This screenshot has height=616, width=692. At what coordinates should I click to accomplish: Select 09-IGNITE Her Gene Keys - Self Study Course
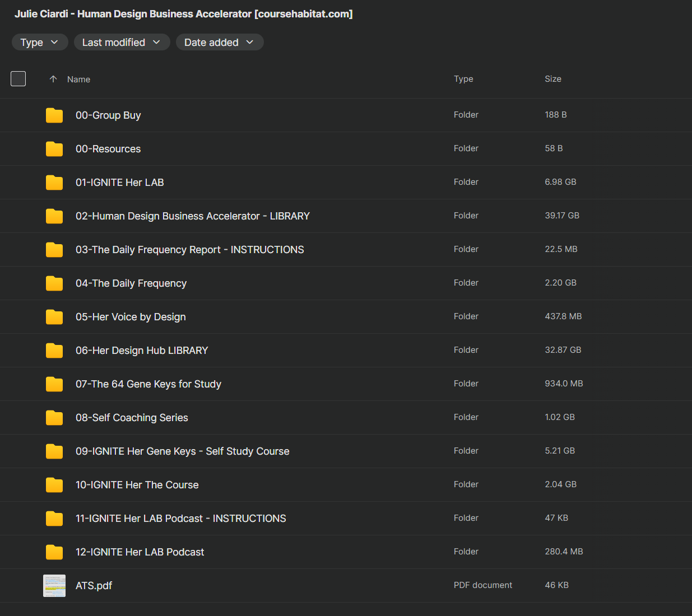(183, 451)
